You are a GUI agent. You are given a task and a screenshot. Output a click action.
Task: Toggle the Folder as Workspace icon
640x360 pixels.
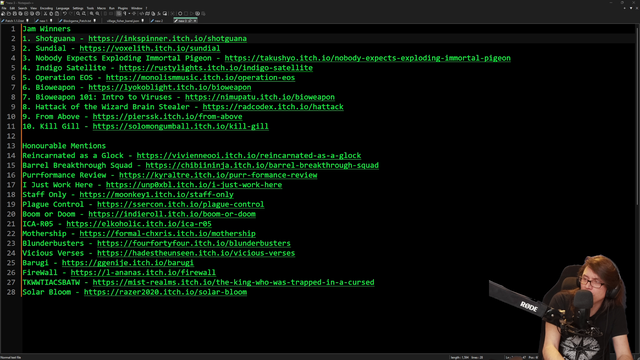(x=164, y=13)
